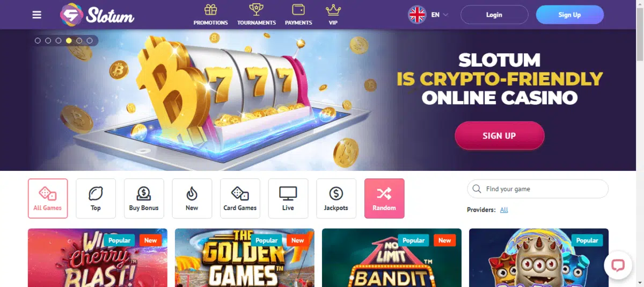The height and width of the screenshot is (287, 644).
Task: Open the hamburger menu
Action: (x=37, y=15)
